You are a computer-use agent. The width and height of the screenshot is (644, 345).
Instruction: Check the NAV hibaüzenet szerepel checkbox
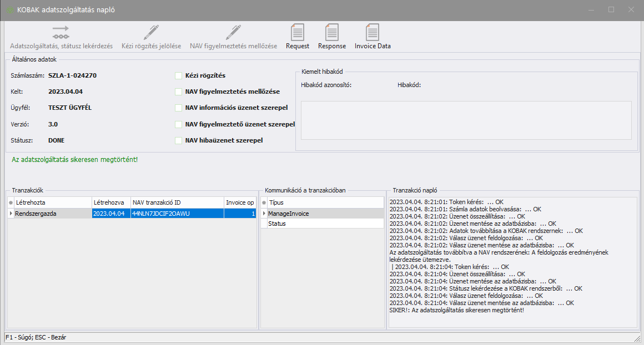178,140
